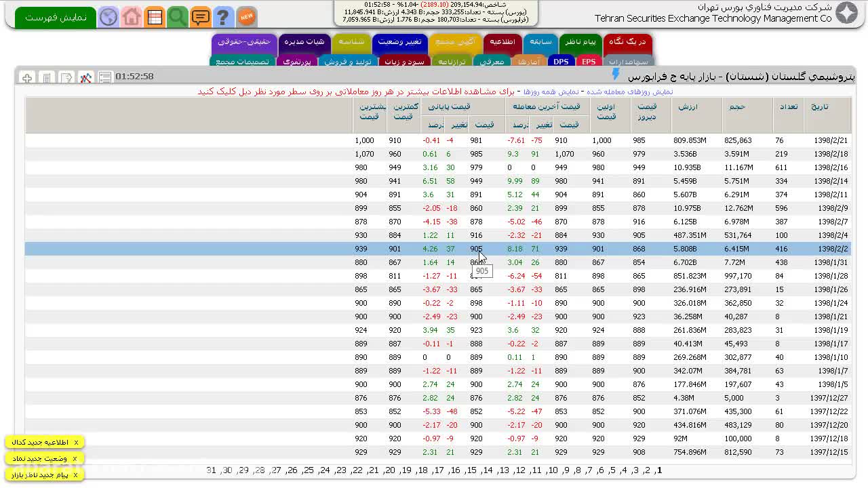Go to page 31 of history

click(x=211, y=470)
